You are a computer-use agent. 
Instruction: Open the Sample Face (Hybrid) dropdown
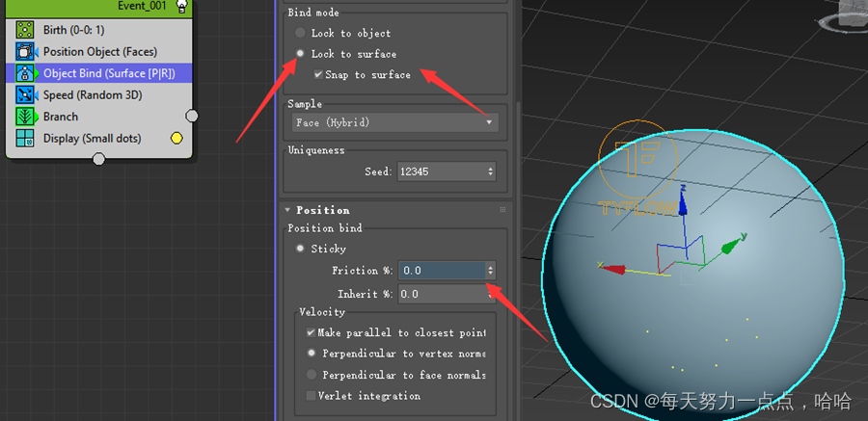tap(394, 122)
